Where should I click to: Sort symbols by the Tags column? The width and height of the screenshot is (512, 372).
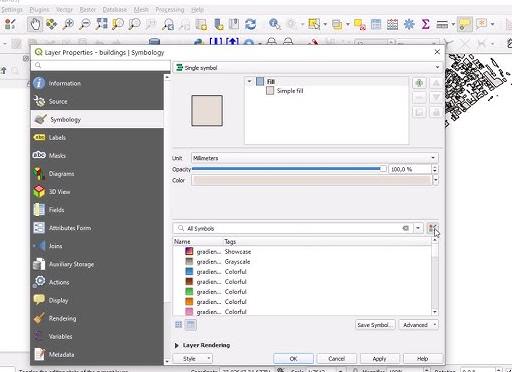click(x=230, y=242)
